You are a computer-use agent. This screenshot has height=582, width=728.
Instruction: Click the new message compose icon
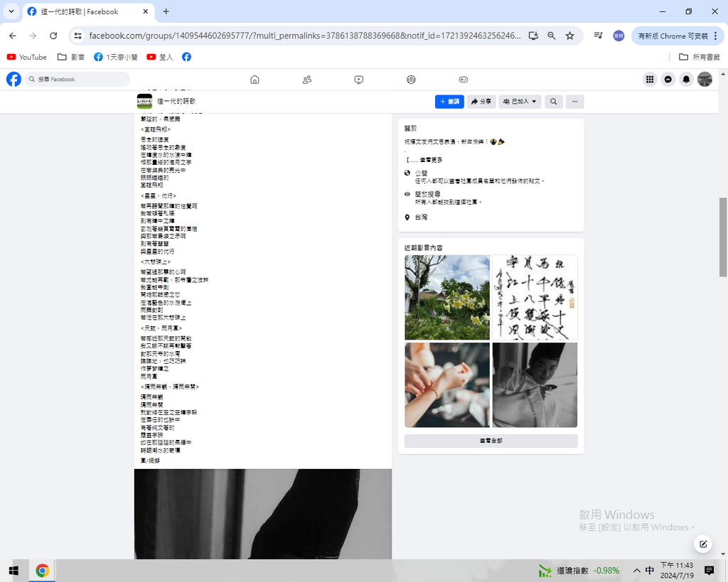tap(702, 544)
